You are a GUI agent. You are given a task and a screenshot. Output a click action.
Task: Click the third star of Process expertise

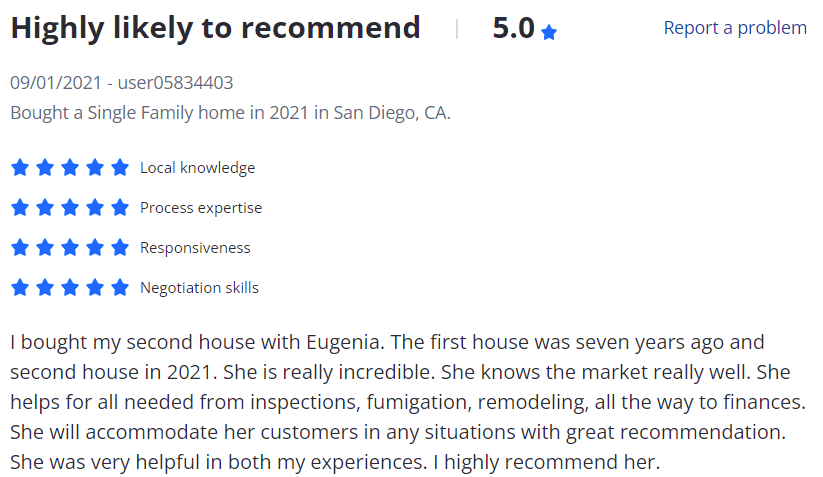[x=70, y=207]
